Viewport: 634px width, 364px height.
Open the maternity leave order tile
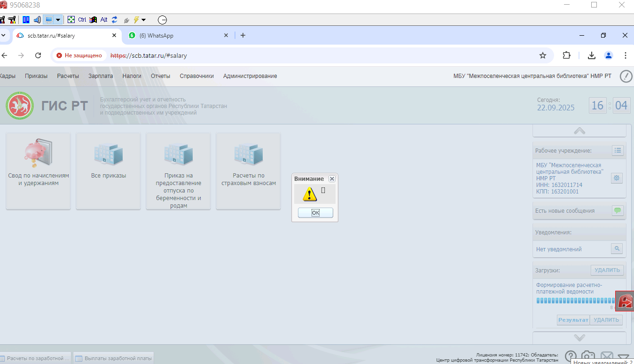pyautogui.click(x=179, y=171)
